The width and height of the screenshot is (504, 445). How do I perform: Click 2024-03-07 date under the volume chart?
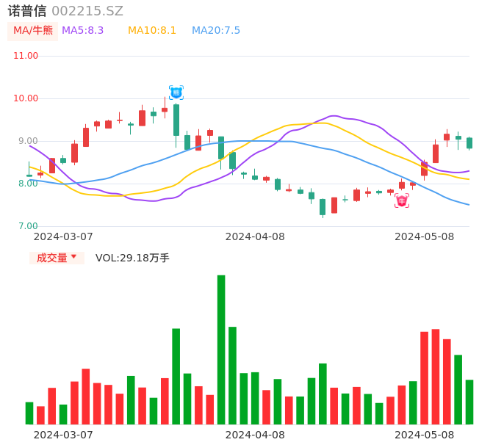pyautogui.click(x=63, y=435)
